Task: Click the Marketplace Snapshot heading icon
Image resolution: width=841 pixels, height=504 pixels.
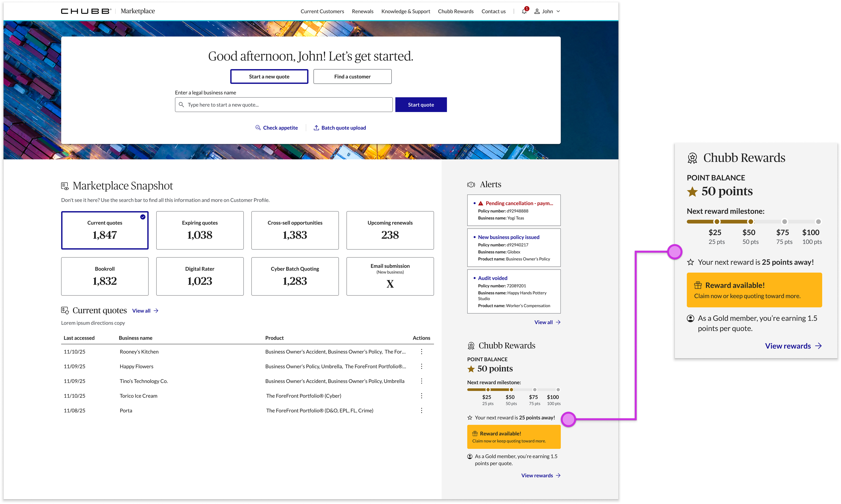Action: tap(65, 186)
